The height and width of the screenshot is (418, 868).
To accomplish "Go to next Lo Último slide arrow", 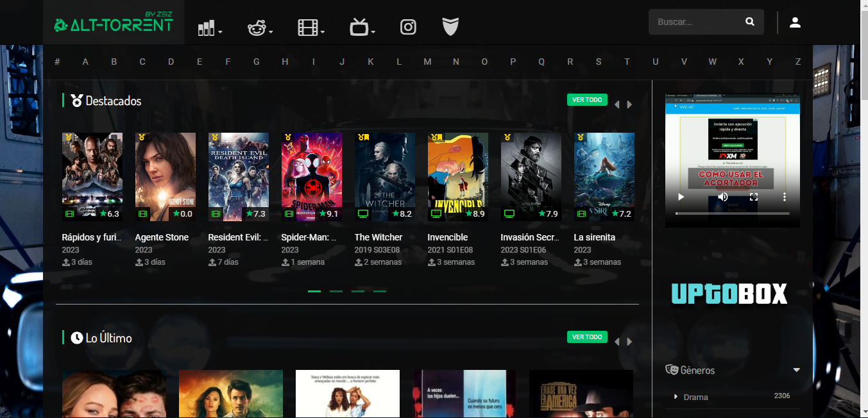I will tap(629, 342).
